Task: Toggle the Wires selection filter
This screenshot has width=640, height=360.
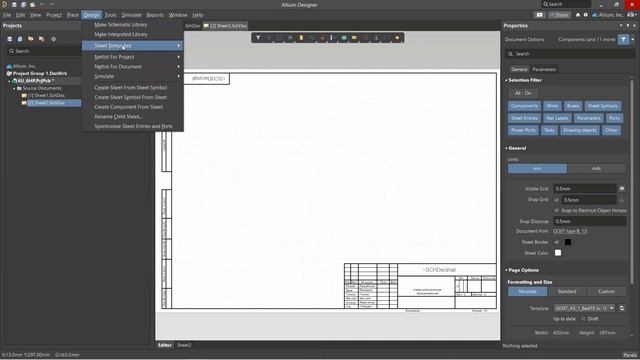Action: point(552,106)
